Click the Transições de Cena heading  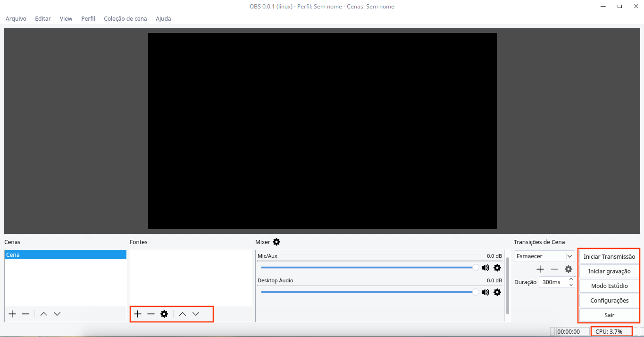pyautogui.click(x=539, y=242)
